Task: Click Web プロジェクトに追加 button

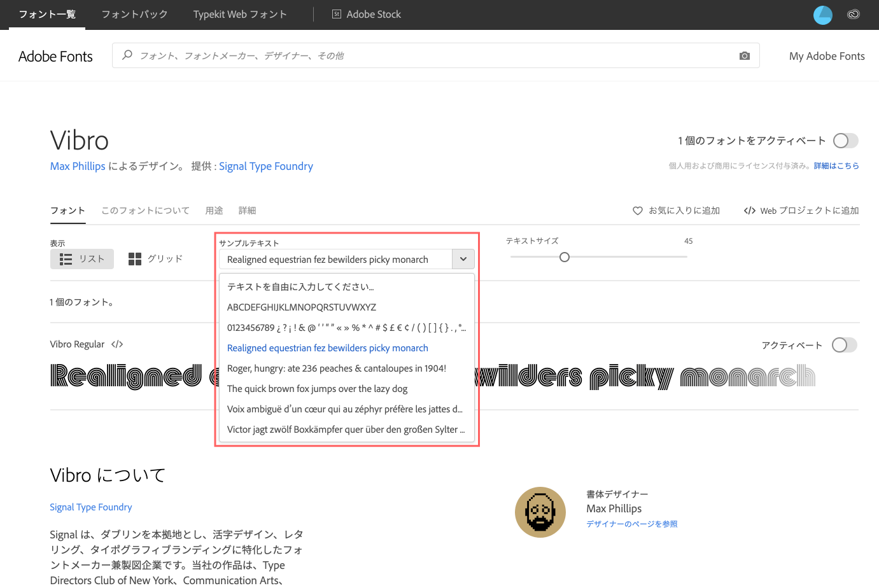Action: [x=801, y=211]
